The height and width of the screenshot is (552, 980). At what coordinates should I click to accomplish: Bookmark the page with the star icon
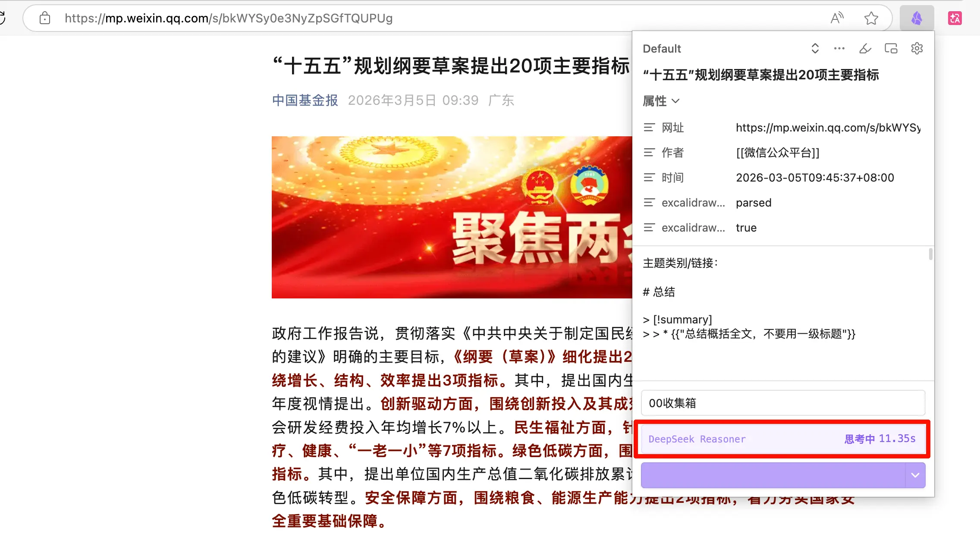(x=871, y=18)
